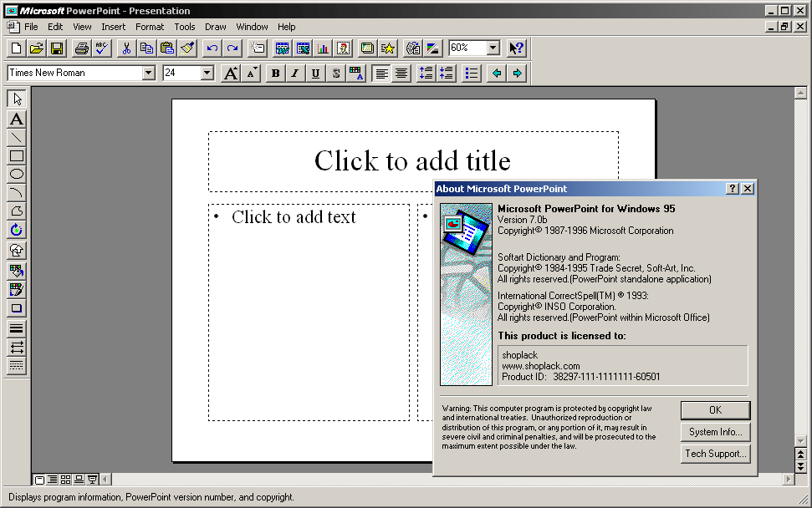Viewport: 812px width, 508px height.
Task: Insert a graph with the chart icon
Action: tap(323, 48)
